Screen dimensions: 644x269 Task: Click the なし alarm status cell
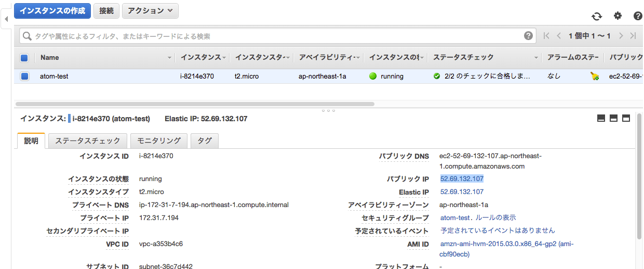point(554,76)
